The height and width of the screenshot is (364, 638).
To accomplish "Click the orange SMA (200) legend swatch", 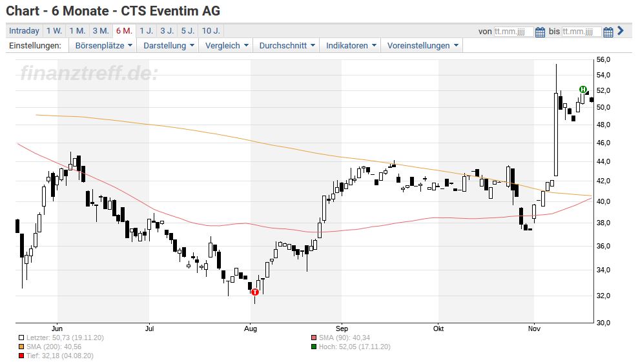I will (x=21, y=347).
